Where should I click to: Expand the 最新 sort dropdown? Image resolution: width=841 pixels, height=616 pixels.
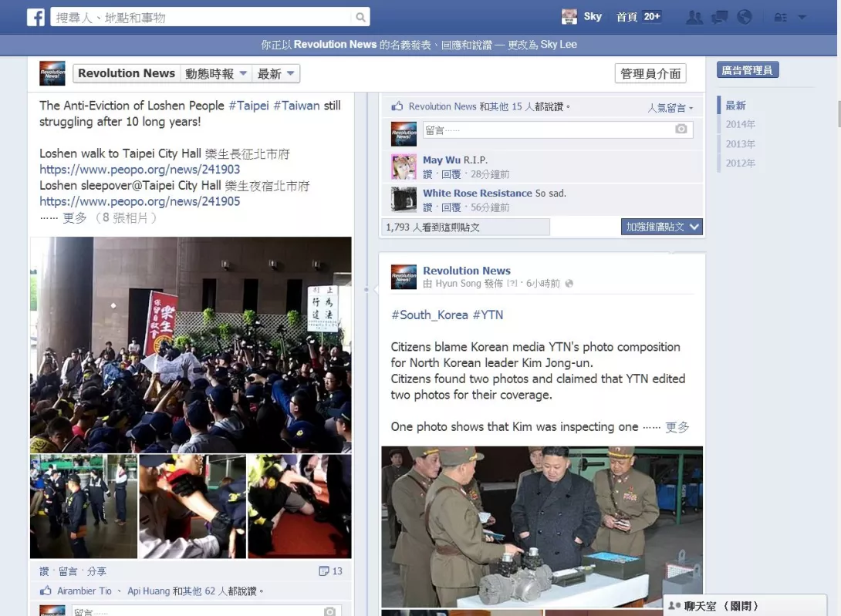coord(275,73)
